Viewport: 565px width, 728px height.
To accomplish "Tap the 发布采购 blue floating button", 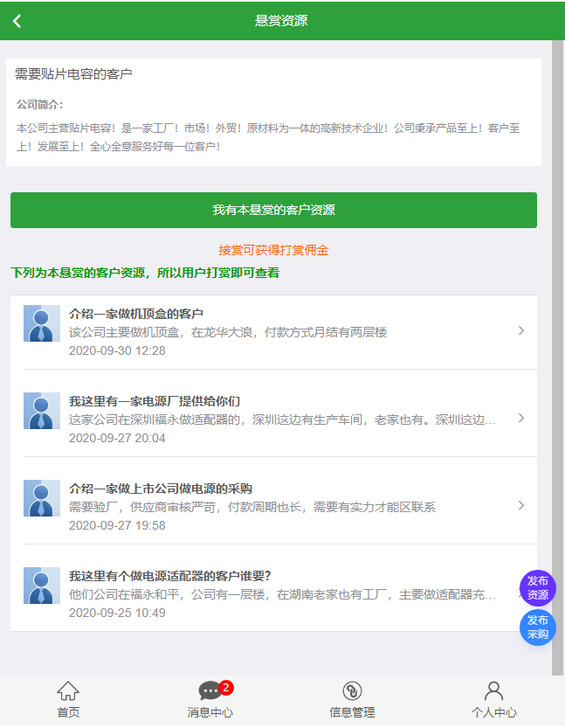I will 538,627.
